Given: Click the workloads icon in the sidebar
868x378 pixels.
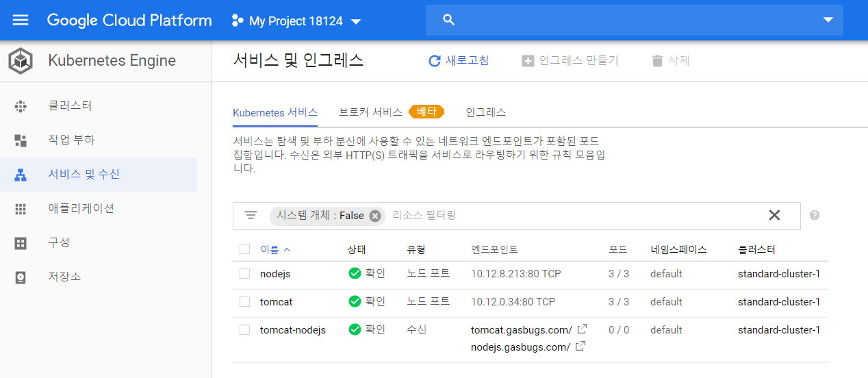Looking at the screenshot, I should (21, 140).
